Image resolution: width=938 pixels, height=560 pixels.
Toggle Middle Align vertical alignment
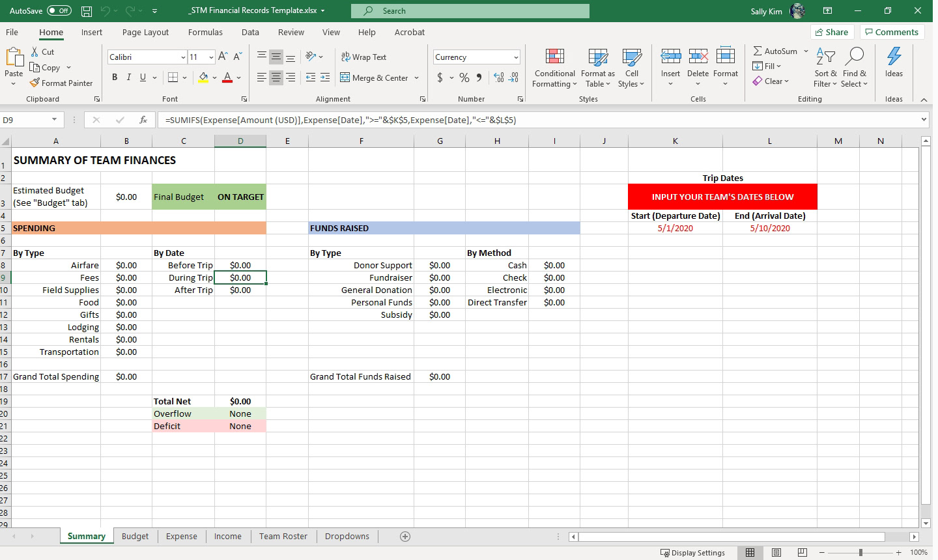click(x=276, y=57)
